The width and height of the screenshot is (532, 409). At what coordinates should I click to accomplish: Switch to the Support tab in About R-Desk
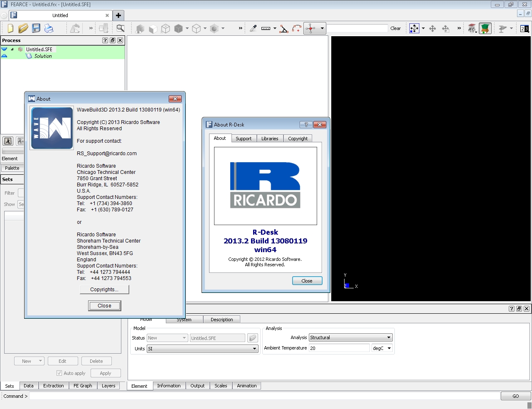point(244,139)
